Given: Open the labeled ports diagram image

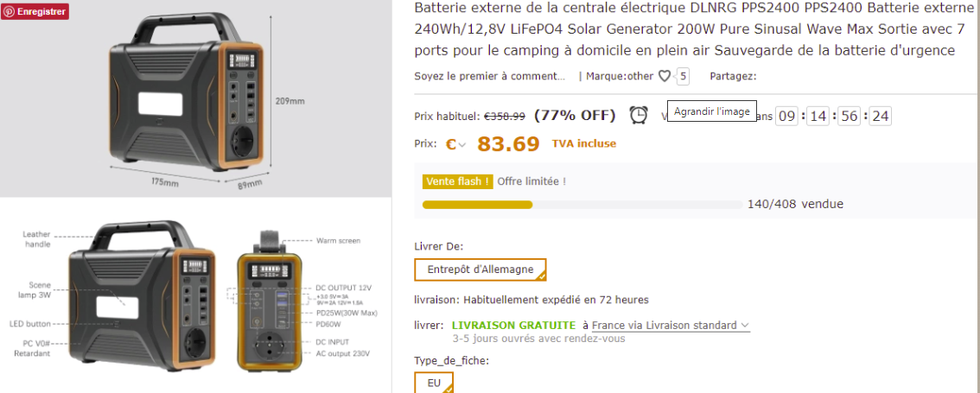Looking at the screenshot, I should (x=195, y=298).
